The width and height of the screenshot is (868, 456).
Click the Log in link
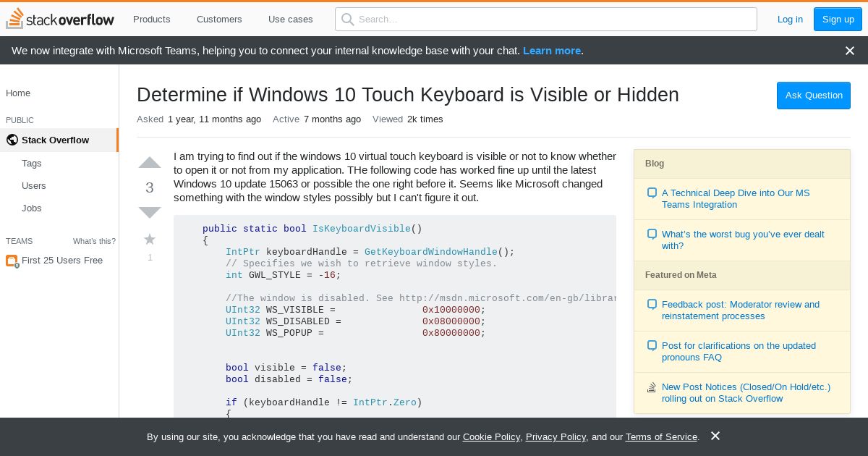point(790,20)
